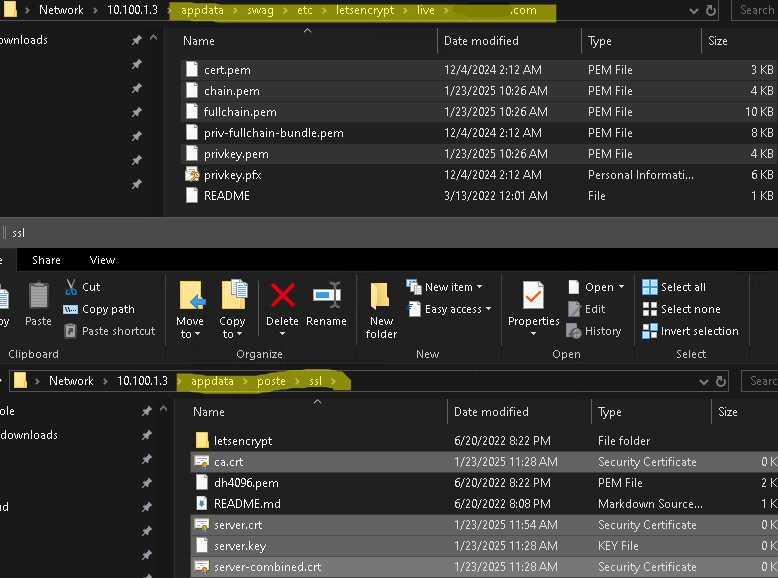
Task: Click ssl window search box
Action: point(760,381)
